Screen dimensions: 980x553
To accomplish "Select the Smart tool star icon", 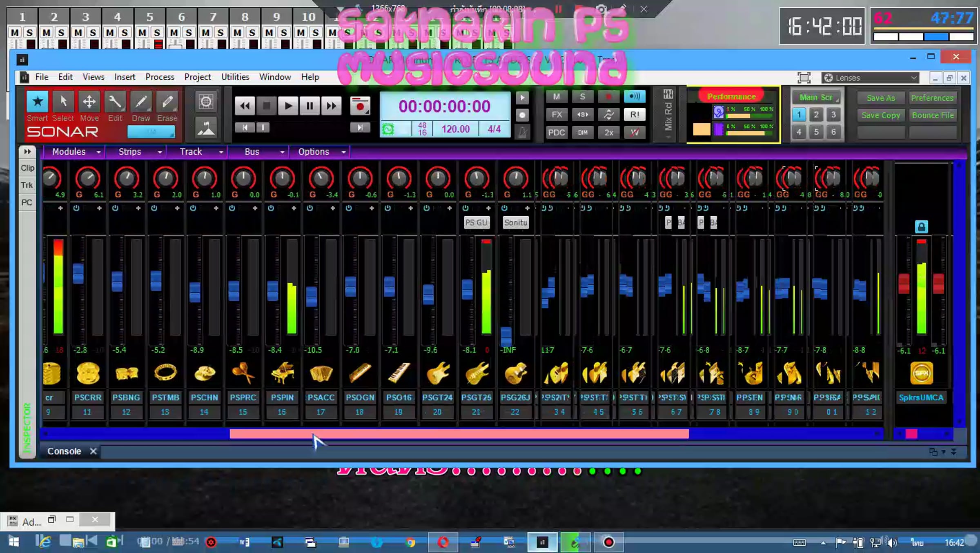I will pos(37,102).
